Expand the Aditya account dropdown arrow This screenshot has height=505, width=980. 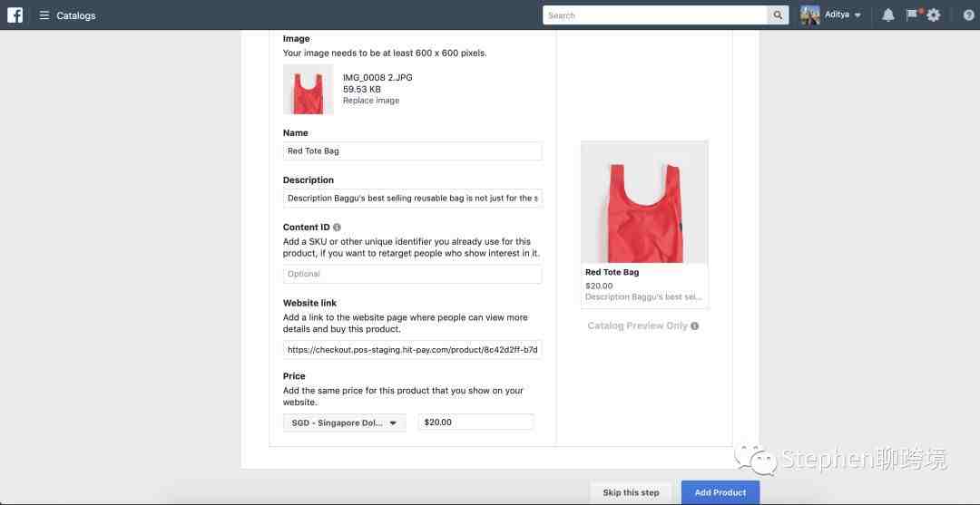click(857, 15)
